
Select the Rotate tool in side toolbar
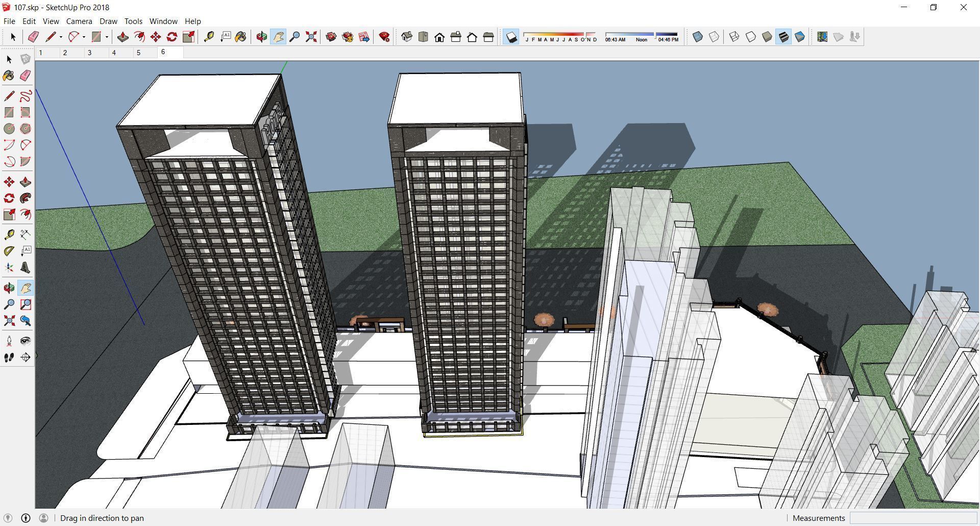click(x=9, y=198)
